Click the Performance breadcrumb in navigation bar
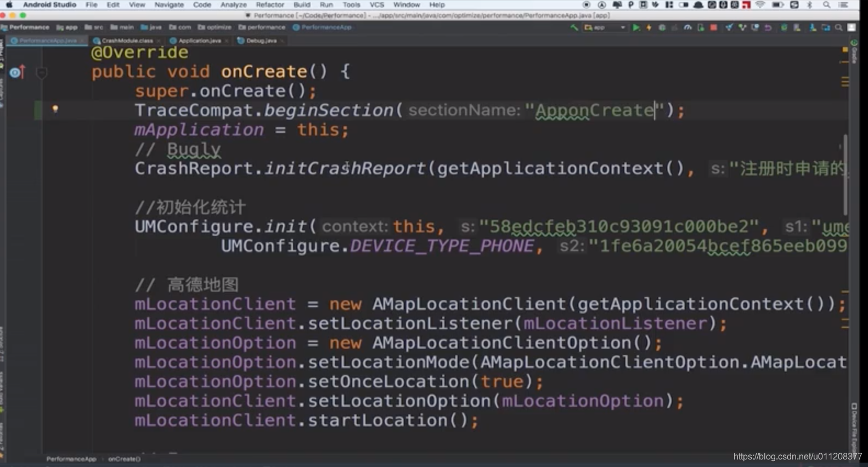Viewport: 868px width, 467px height. click(26, 27)
